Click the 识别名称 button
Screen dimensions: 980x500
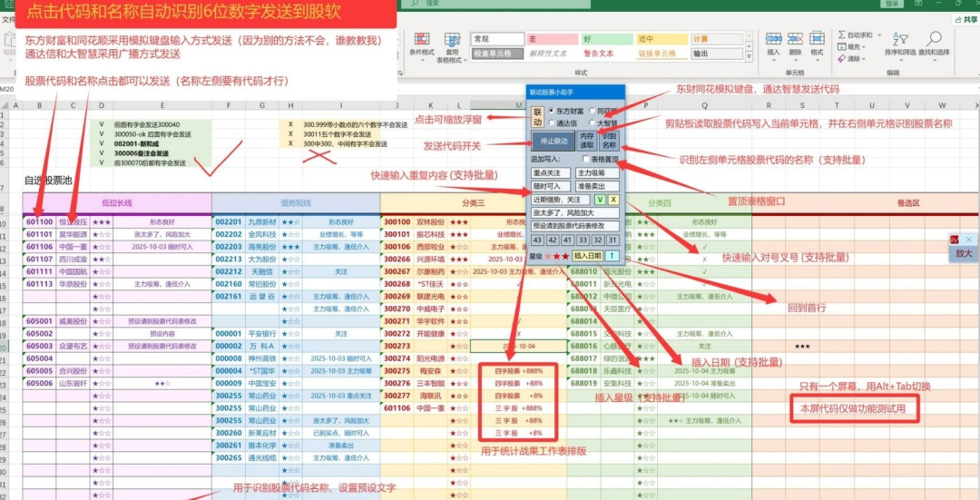(610, 141)
